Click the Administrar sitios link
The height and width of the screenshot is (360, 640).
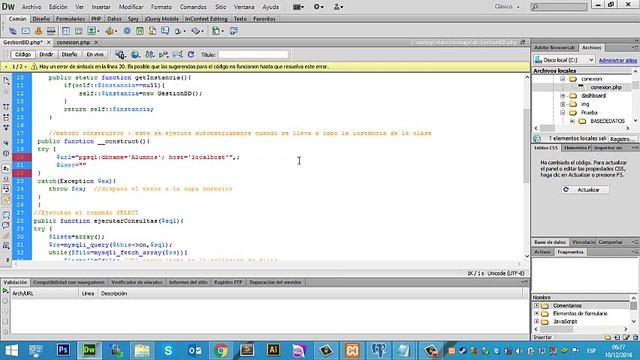(x=618, y=60)
